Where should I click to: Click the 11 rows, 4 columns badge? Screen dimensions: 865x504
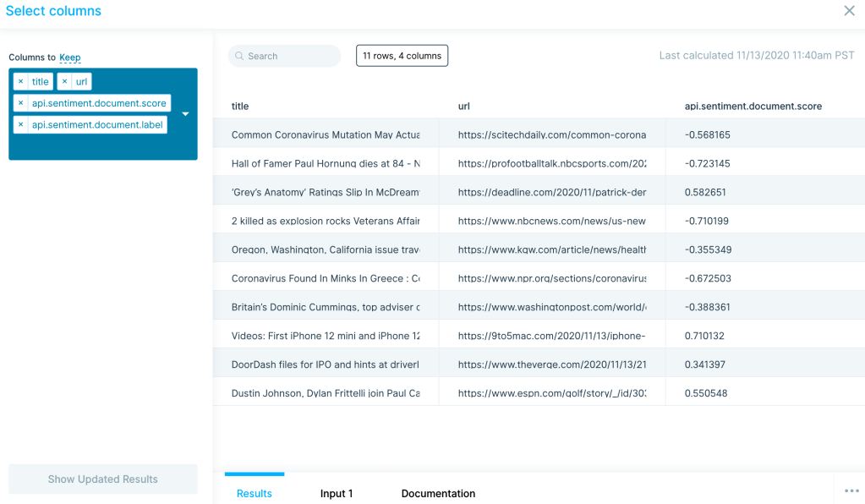click(402, 56)
